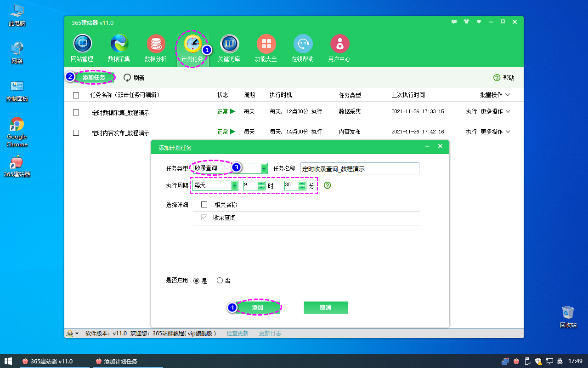Click 执行 for 定时内容发布 row
588x368 pixels.
tap(471, 132)
